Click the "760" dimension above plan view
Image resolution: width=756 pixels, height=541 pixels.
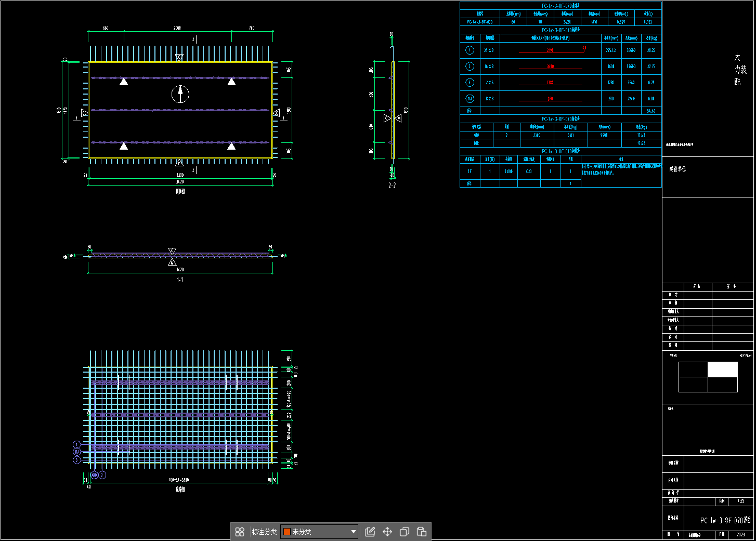(252, 28)
